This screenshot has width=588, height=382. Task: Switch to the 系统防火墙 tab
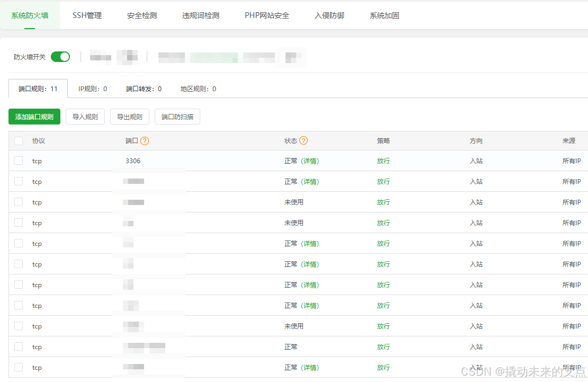[x=30, y=15]
